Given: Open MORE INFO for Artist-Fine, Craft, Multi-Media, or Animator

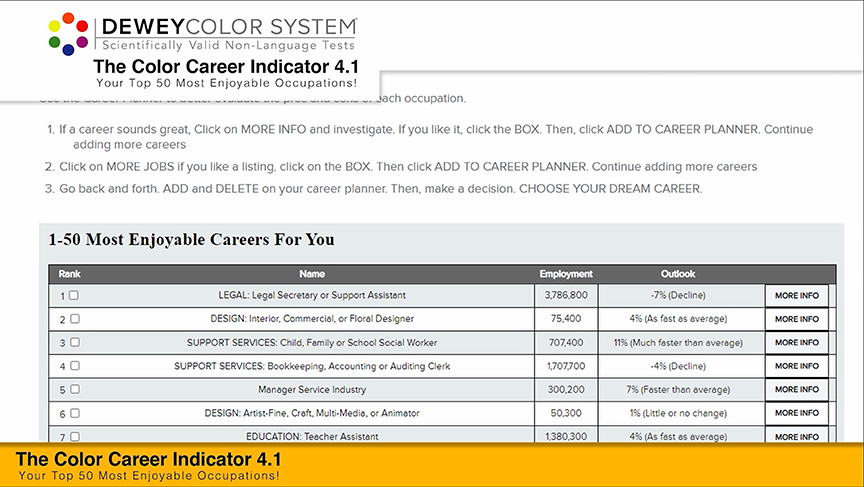Looking at the screenshot, I should click(x=797, y=413).
